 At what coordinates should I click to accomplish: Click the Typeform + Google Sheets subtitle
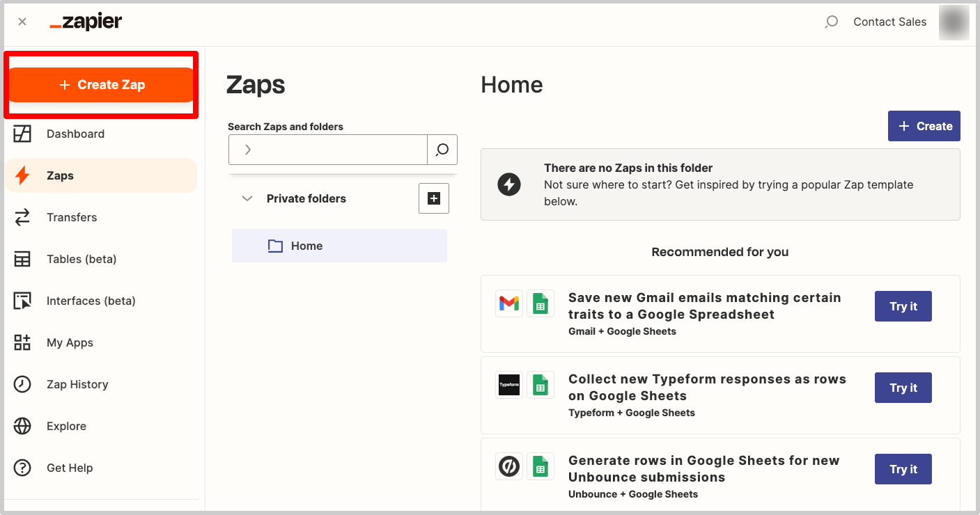632,413
